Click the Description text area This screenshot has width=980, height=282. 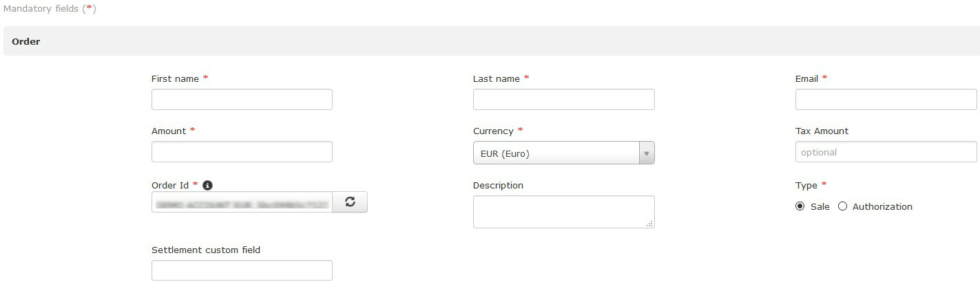tap(563, 212)
